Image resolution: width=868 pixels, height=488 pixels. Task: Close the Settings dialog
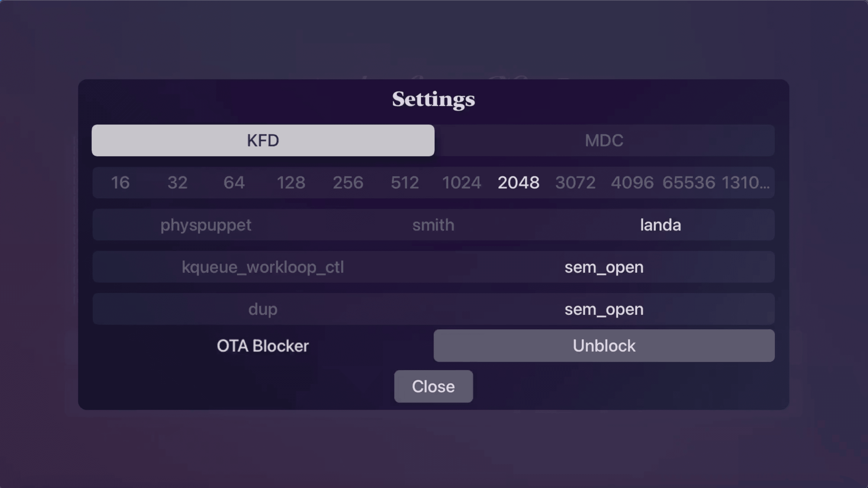pos(433,386)
